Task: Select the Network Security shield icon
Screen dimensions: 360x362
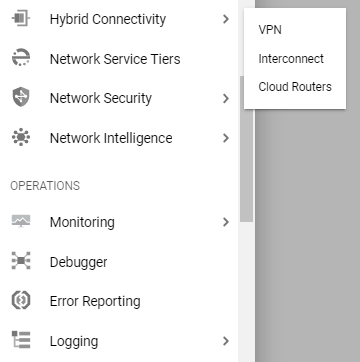Action: (21, 97)
